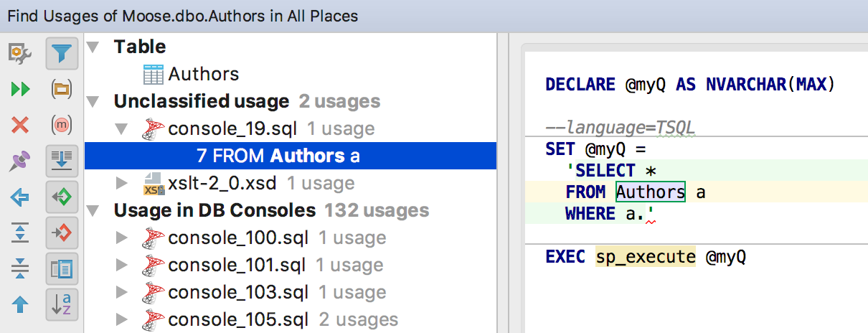
Task: Select the Authors table item
Action: (203, 74)
